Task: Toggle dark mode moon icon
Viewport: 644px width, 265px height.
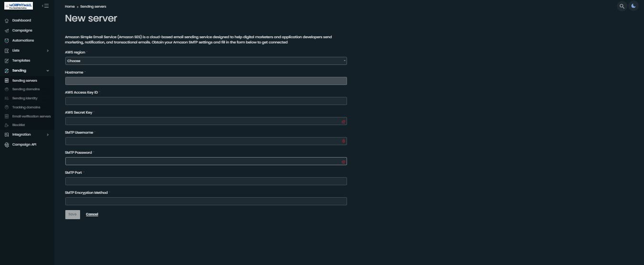Action: 633,6
